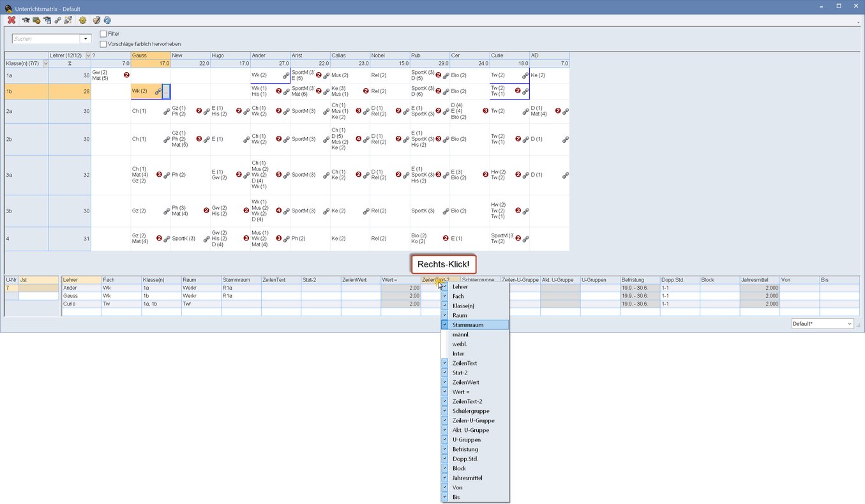Click the chain link coupling toolbar icon
This screenshot has width=865, height=504.
pos(57,20)
